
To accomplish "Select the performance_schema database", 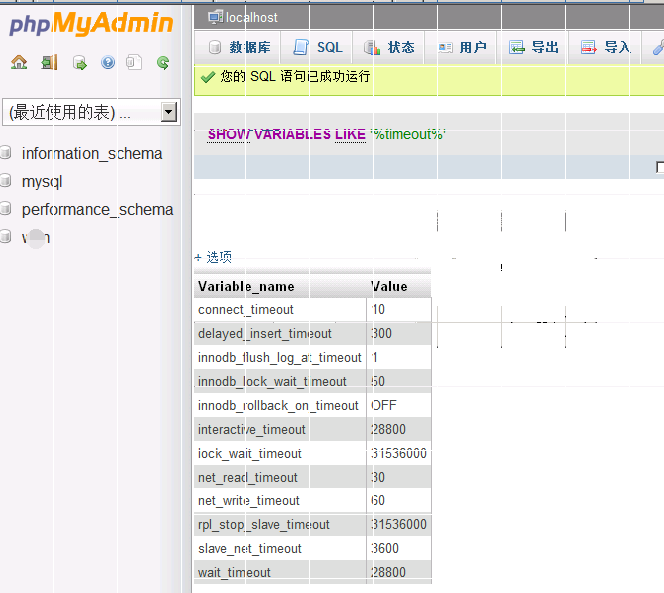I will pyautogui.click(x=97, y=210).
